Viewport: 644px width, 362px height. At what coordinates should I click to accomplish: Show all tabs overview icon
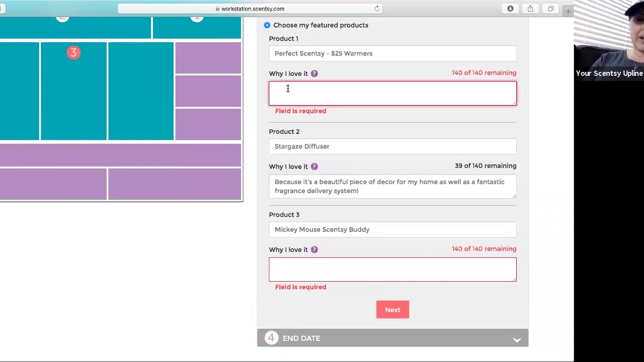(551, 9)
